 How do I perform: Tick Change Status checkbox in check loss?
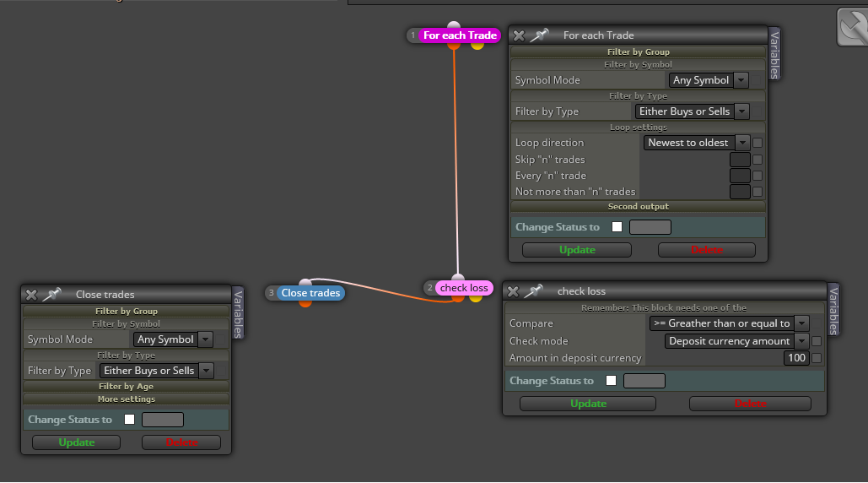(611, 381)
